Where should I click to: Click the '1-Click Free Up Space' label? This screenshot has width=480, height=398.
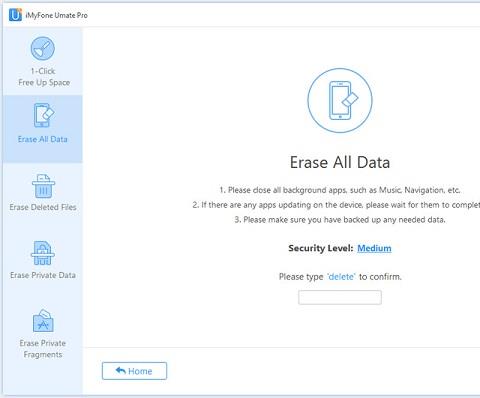pos(44,77)
